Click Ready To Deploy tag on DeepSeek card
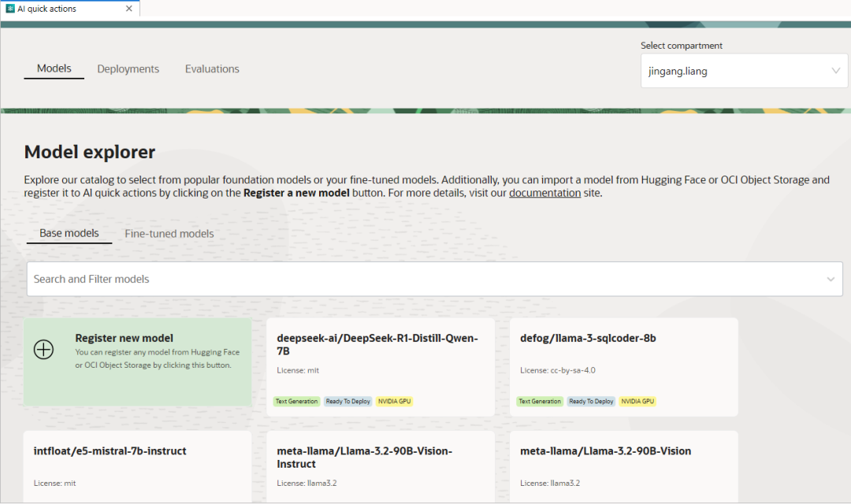Image resolution: width=851 pixels, height=504 pixels. [x=348, y=402]
